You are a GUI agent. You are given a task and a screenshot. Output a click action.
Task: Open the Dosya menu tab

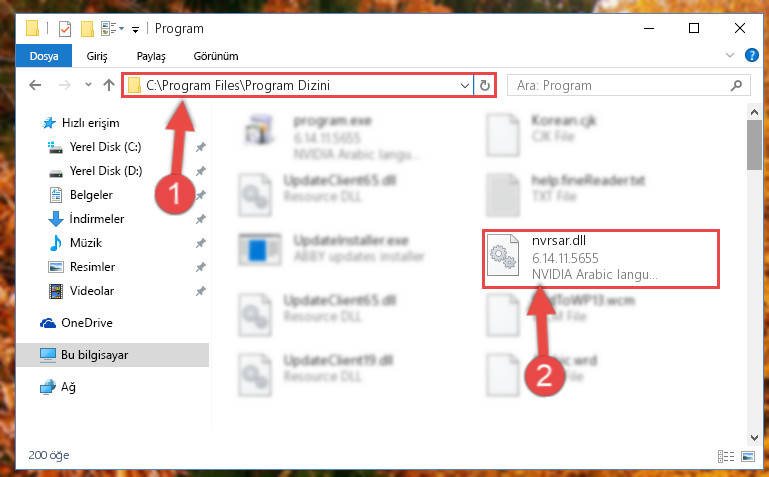coord(44,56)
